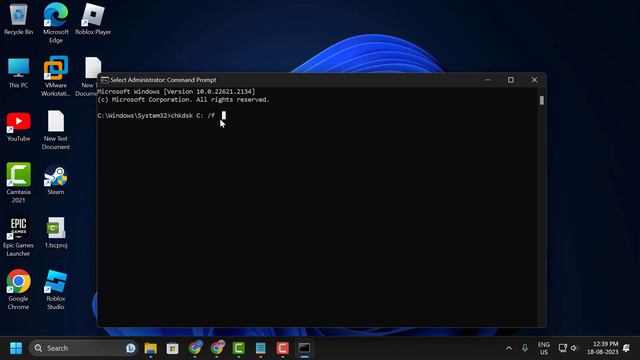The height and width of the screenshot is (360, 640).
Task: Maximize the Command Prompt window
Action: (x=511, y=80)
